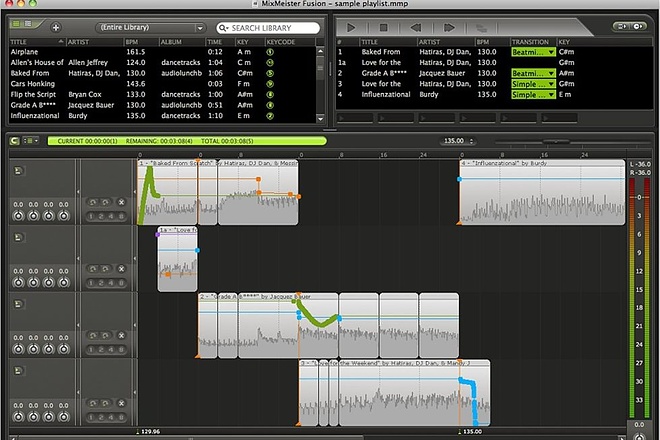Skip to previous track with rewind button

coord(416,28)
